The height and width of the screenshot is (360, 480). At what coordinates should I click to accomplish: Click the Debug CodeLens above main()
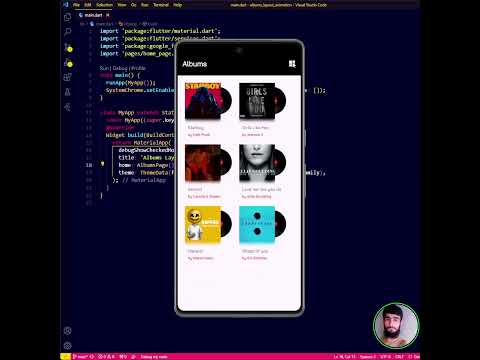[120, 68]
